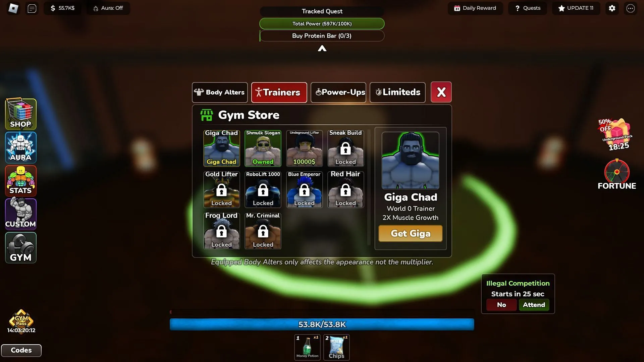Toggle the Aura Off switch

[x=107, y=8]
